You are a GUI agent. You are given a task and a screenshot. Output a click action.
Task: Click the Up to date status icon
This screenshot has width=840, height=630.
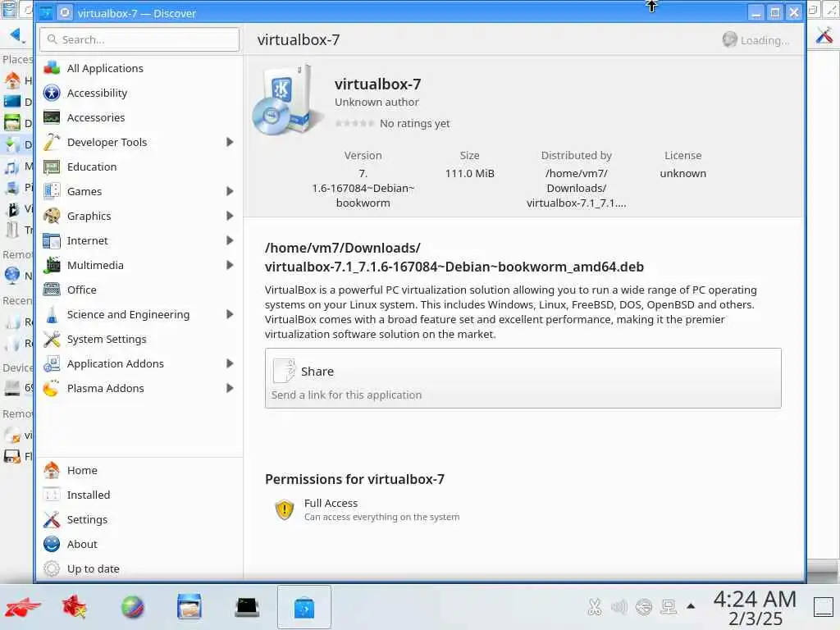(x=52, y=568)
